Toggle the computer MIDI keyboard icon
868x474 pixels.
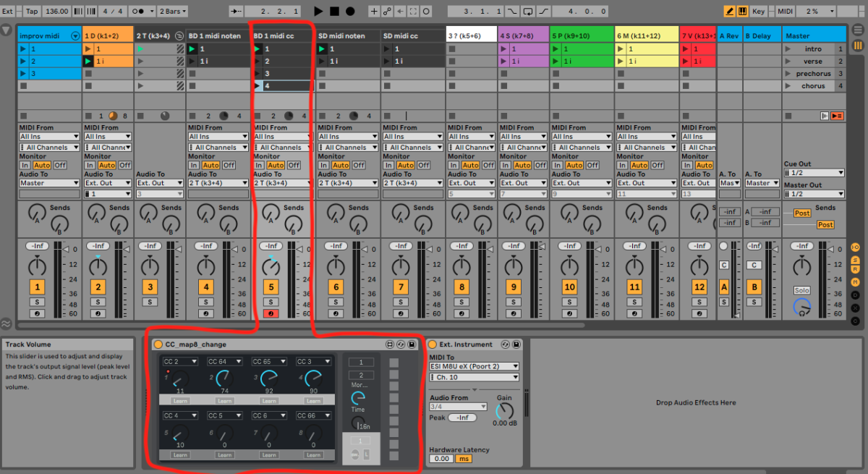(743, 12)
